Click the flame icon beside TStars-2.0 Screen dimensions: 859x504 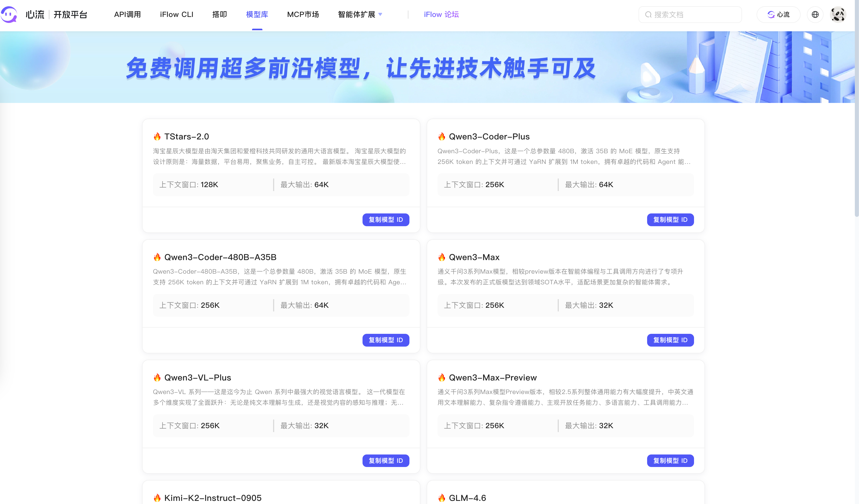(157, 137)
